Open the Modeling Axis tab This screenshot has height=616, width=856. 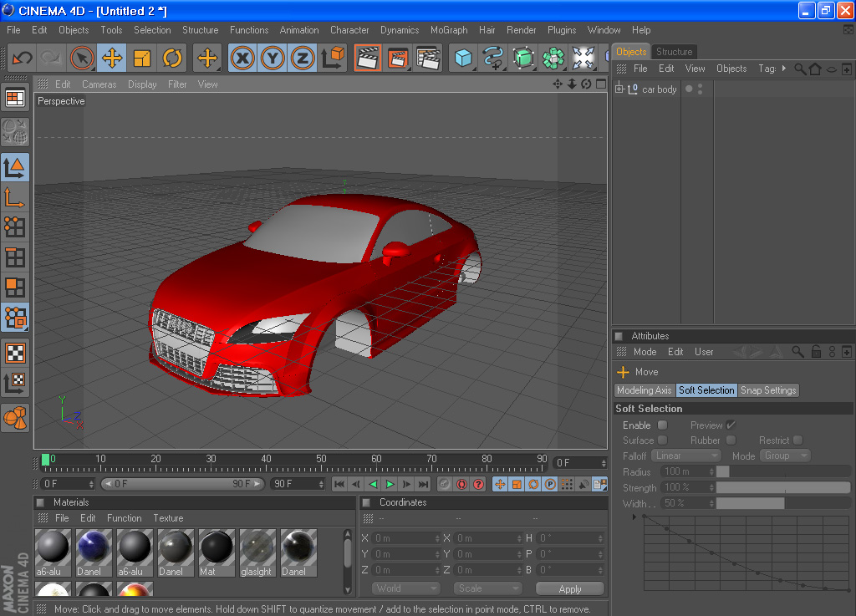tap(645, 390)
